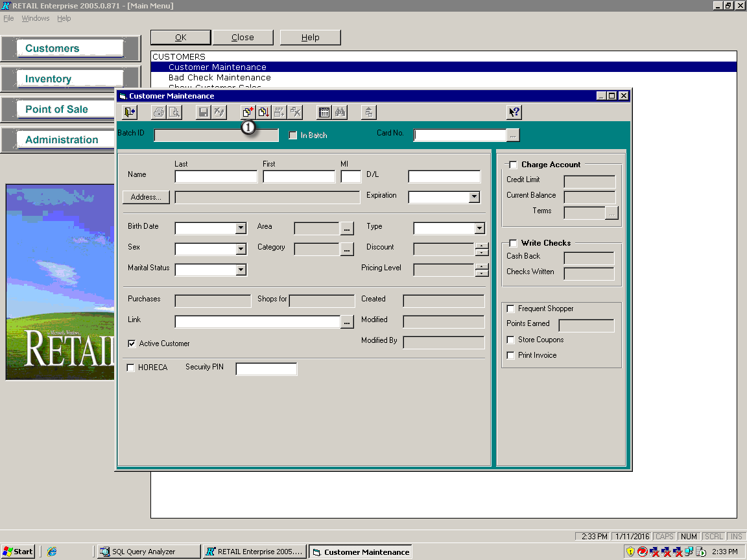Open the Type dropdown
Image resolution: width=747 pixels, height=560 pixels.
(479, 229)
